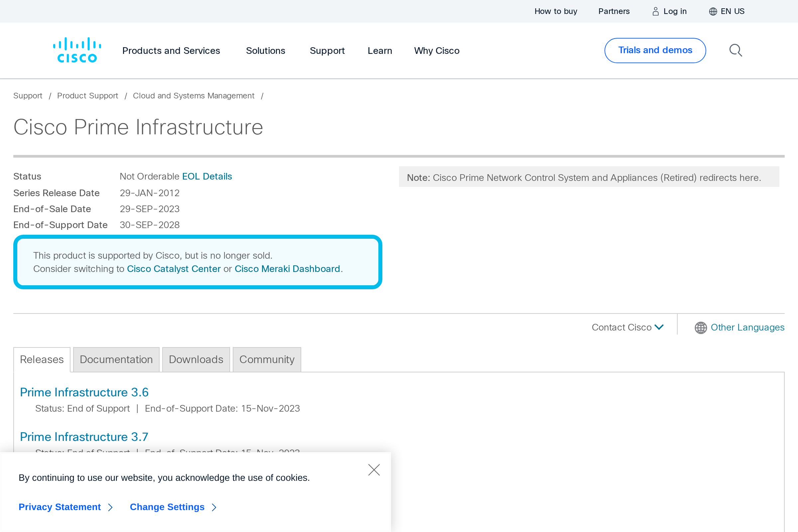
Task: Click the chevron after Privacy Statement
Action: [x=111, y=507]
